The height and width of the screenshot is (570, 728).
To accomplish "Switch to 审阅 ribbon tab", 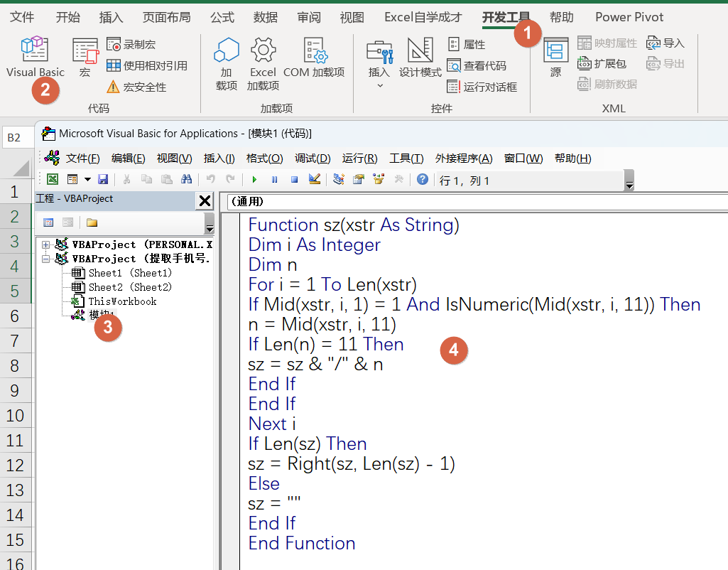I will (x=309, y=17).
